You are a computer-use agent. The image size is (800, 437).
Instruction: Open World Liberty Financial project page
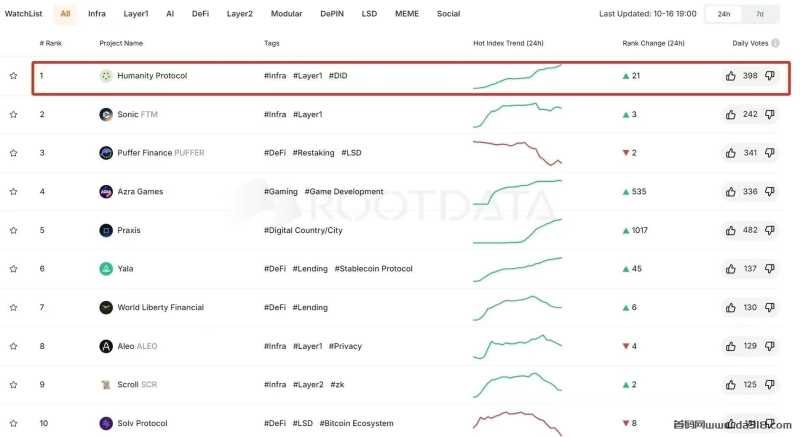[161, 307]
